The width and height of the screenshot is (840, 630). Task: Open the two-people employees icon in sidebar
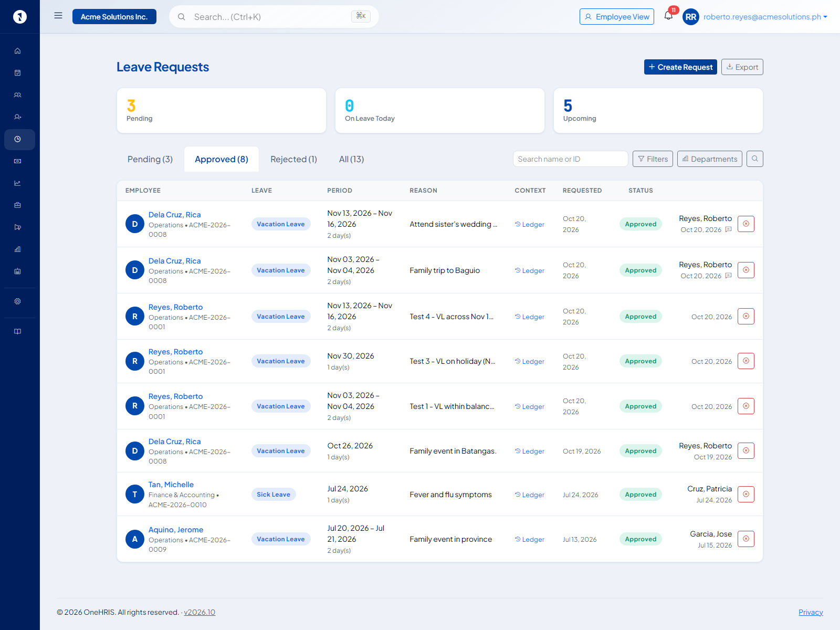17,95
